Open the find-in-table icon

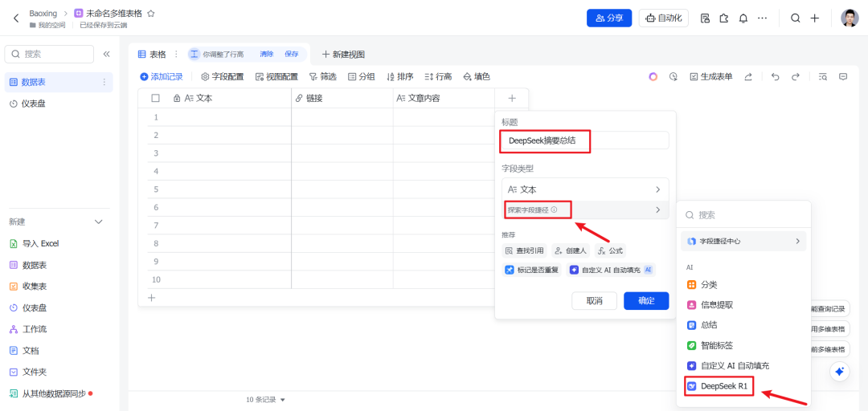(x=823, y=77)
